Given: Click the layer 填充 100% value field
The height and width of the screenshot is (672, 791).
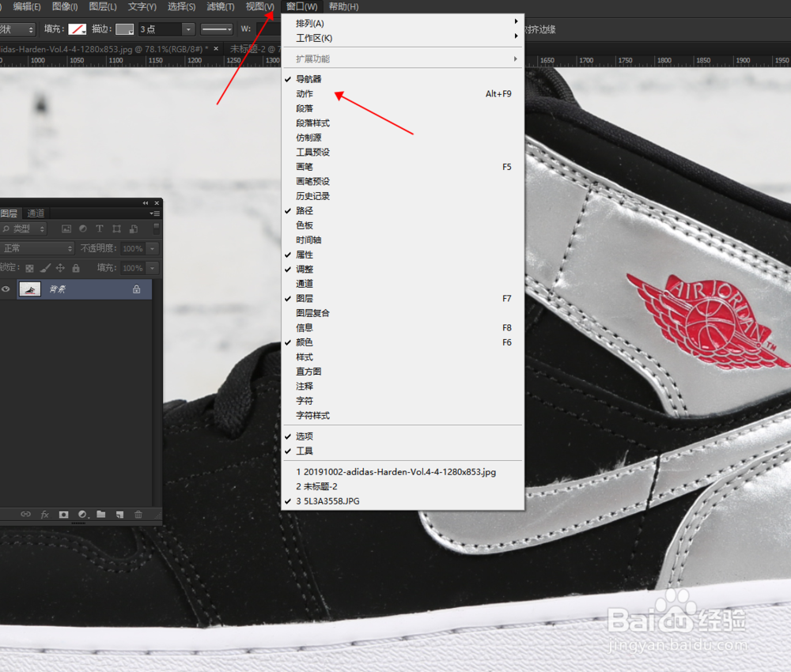Looking at the screenshot, I should click(x=133, y=268).
